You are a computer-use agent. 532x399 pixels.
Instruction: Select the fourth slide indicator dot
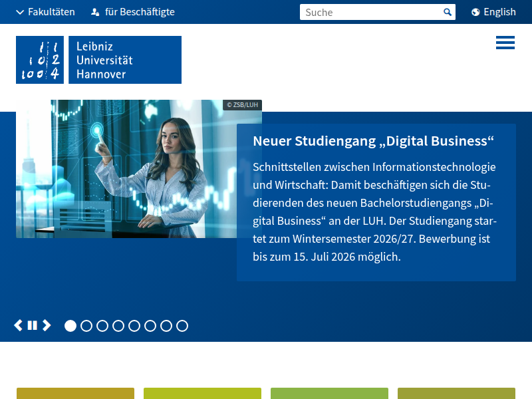click(x=118, y=326)
